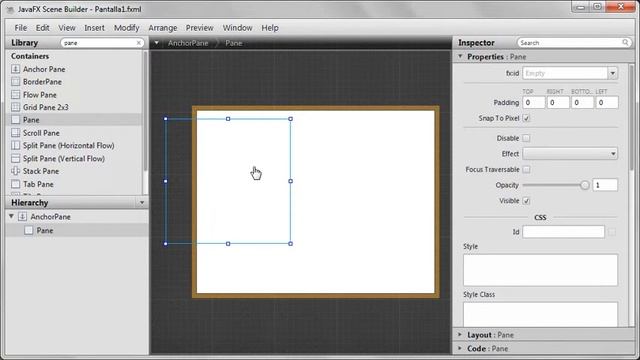
Task: Open the fx:id combo box dropdown arrow
Action: click(613, 73)
